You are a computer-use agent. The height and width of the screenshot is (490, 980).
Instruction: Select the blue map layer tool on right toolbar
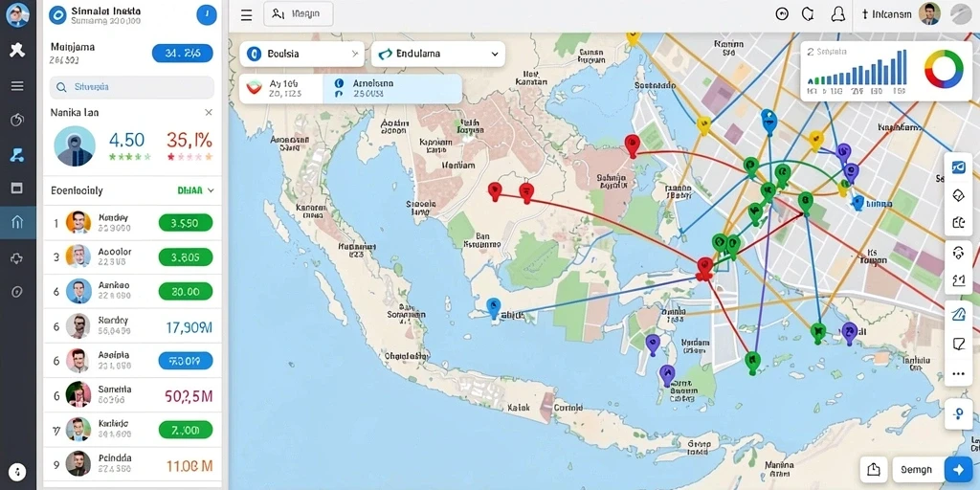[x=958, y=167]
